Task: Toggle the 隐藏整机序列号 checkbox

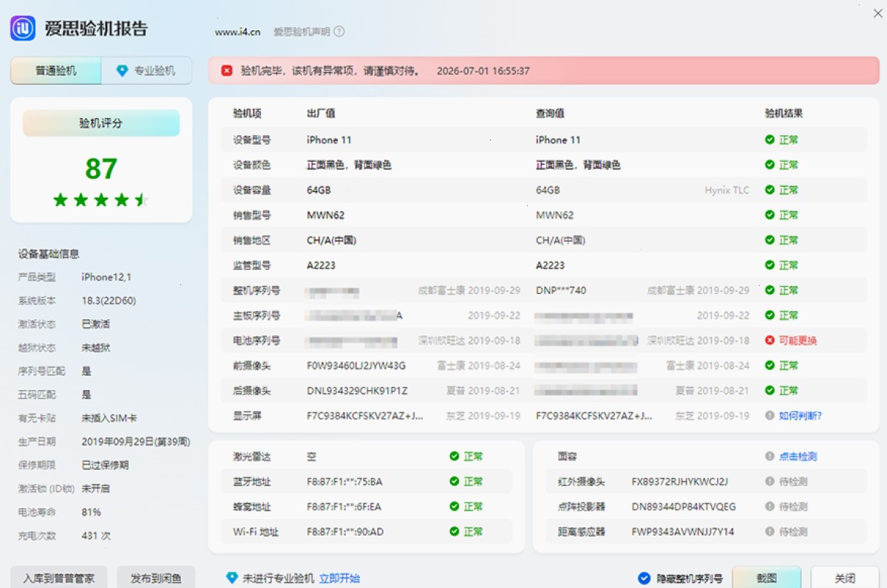Action: click(644, 578)
